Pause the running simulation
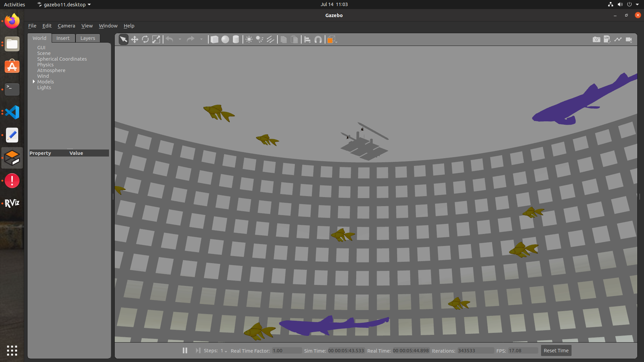Image resolution: width=644 pixels, height=362 pixels. pos(185,350)
